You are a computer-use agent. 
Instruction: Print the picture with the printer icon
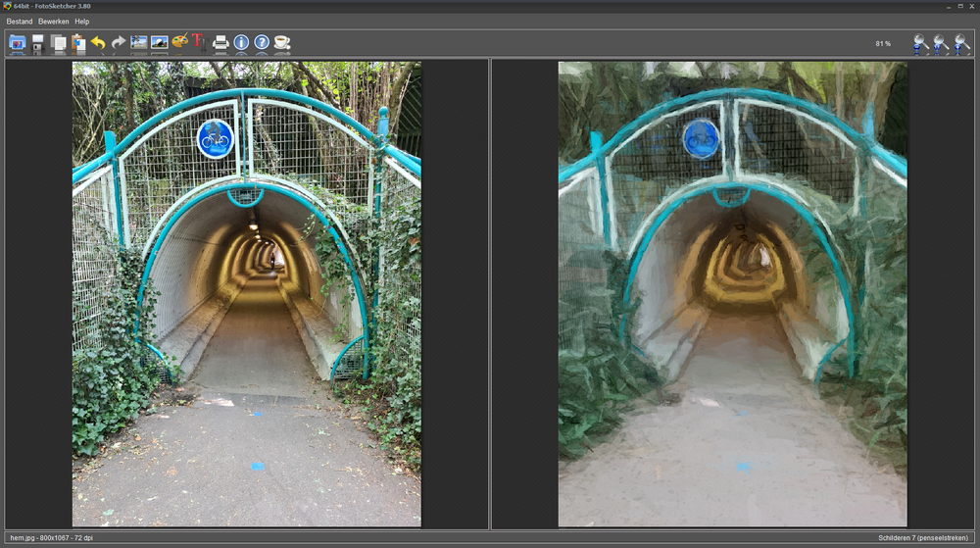click(x=220, y=42)
